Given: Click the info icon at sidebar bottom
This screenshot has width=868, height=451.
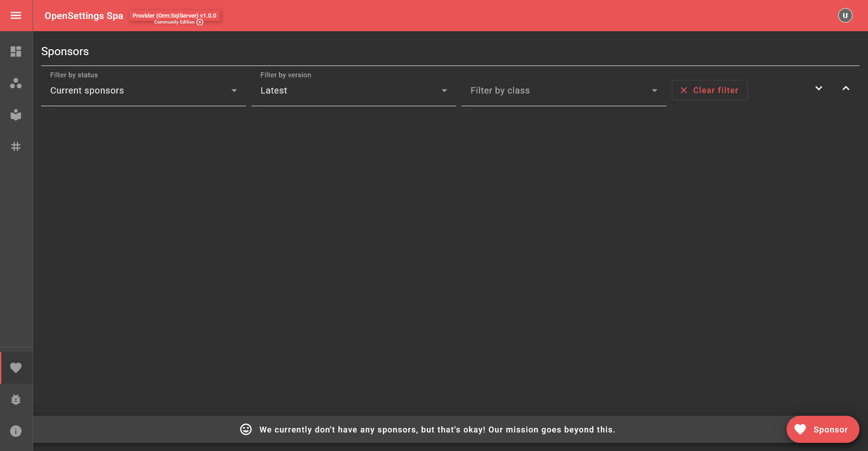Looking at the screenshot, I should click(16, 431).
